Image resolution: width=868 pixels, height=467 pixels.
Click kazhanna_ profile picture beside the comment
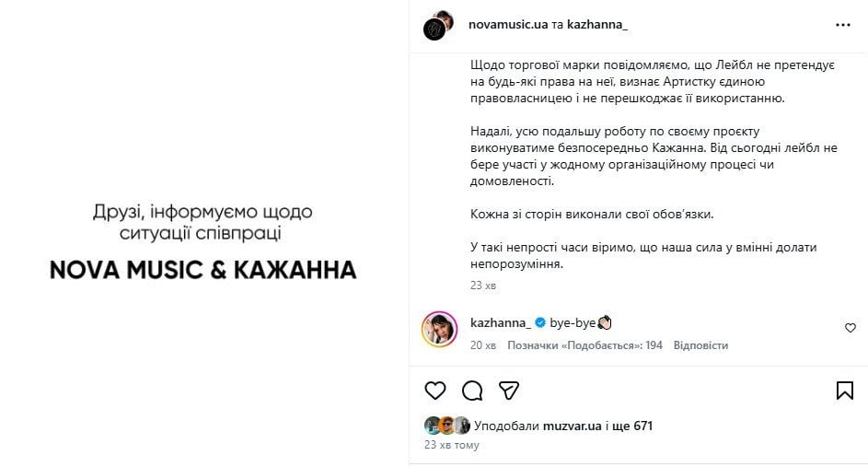[x=439, y=329]
